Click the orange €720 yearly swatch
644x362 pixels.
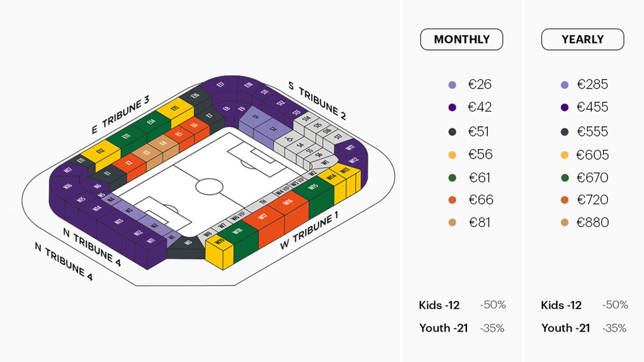point(566,201)
